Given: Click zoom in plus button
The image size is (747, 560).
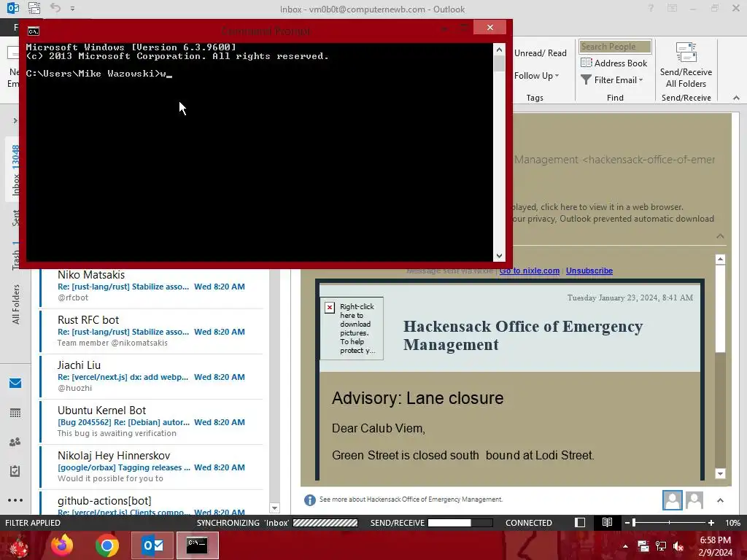Looking at the screenshot, I should tap(711, 523).
